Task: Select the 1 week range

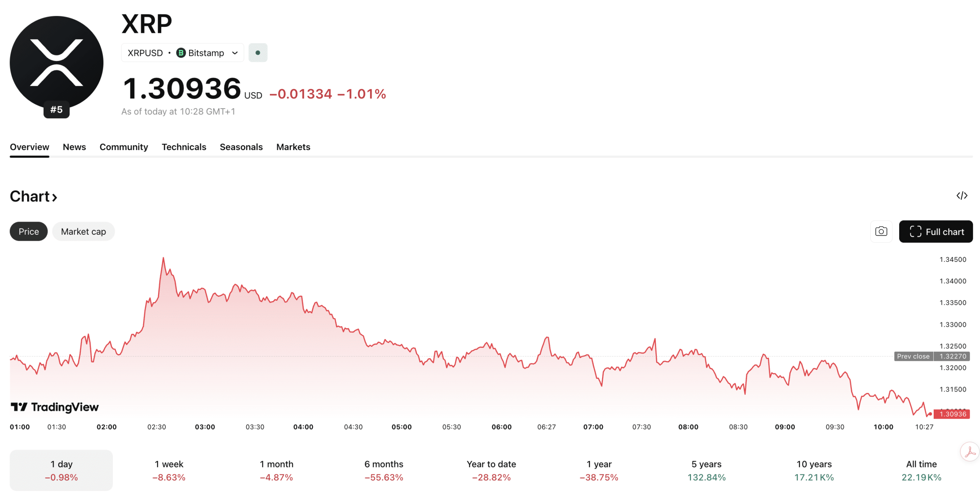Action: click(x=169, y=470)
